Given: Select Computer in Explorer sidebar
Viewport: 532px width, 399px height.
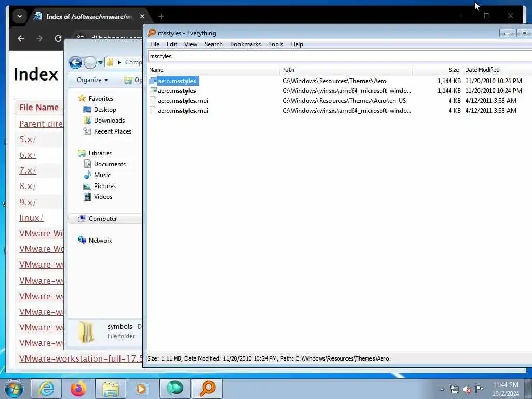Looking at the screenshot, I should (x=103, y=219).
